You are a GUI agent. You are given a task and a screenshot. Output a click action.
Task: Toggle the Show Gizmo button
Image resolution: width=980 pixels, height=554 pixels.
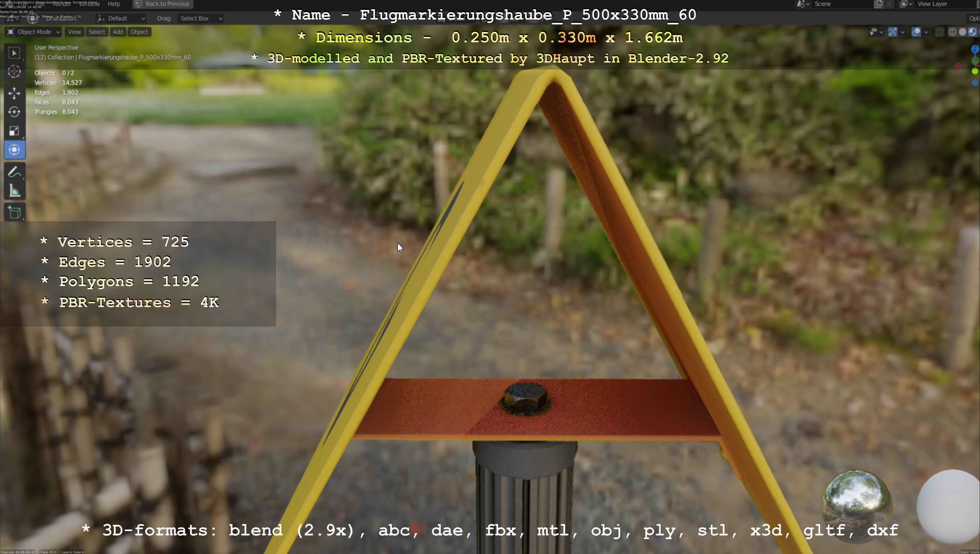click(893, 32)
